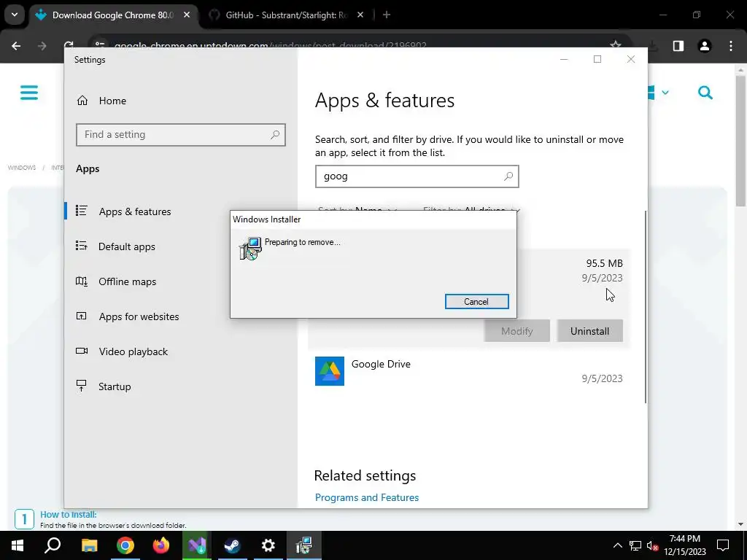Open Apps for websites settings
The width and height of the screenshot is (747, 560).
click(x=139, y=316)
